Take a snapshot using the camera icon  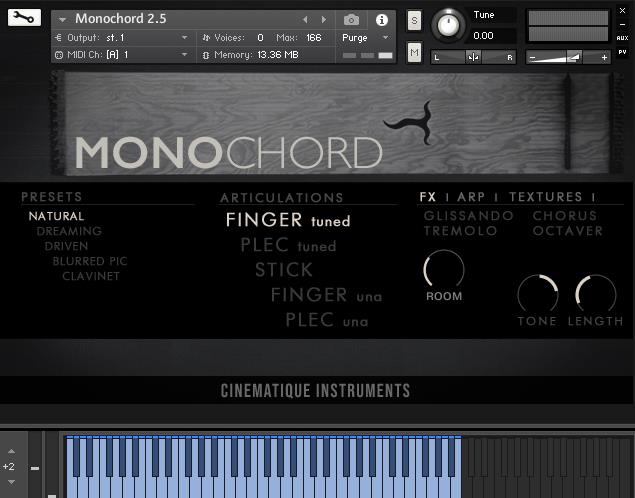[351, 19]
